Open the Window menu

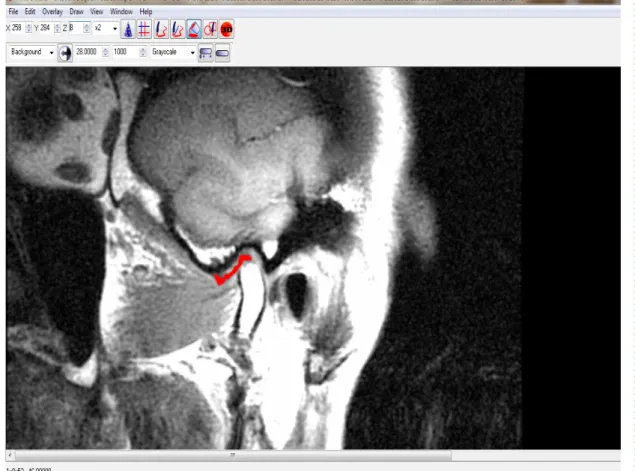pyautogui.click(x=121, y=11)
